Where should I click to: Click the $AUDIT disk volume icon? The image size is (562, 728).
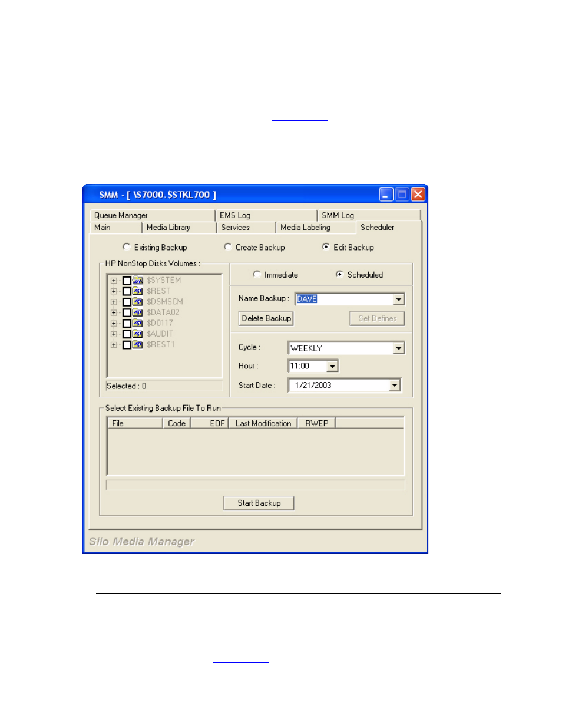click(138, 334)
